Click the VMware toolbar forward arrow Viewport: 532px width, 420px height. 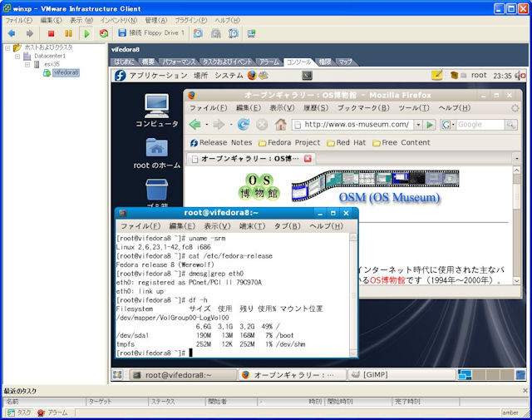click(x=30, y=33)
